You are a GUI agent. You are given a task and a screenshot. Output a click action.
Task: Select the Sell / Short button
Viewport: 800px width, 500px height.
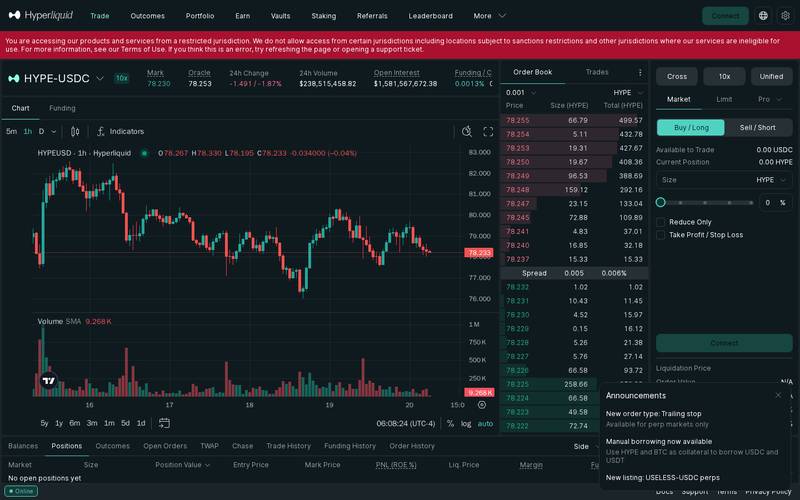tap(758, 128)
